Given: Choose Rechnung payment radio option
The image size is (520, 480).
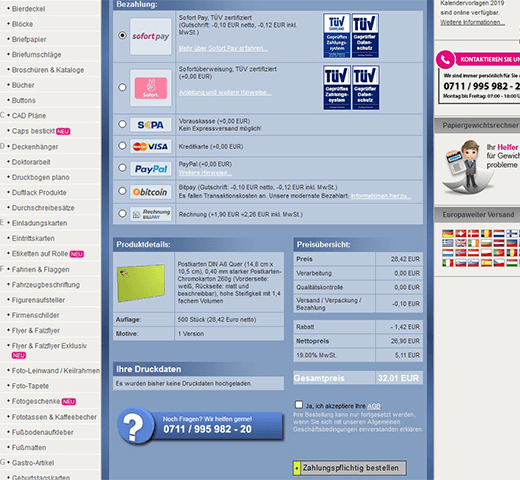Looking at the screenshot, I should (x=122, y=213).
